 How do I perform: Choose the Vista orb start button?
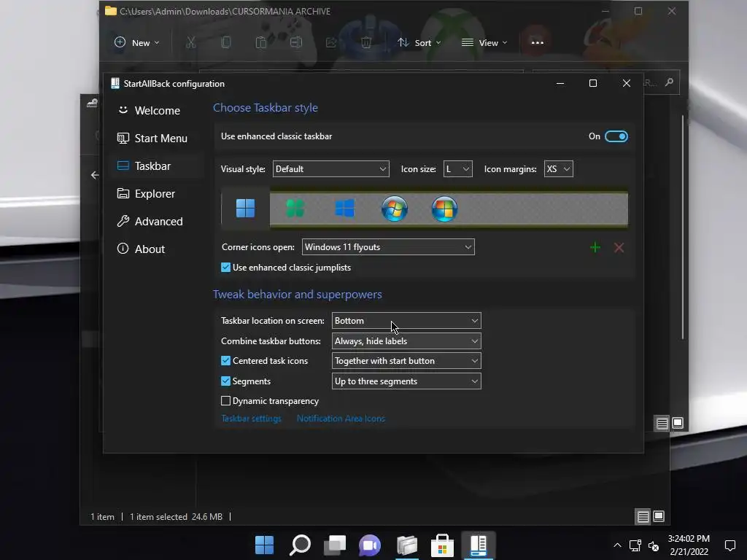click(444, 209)
